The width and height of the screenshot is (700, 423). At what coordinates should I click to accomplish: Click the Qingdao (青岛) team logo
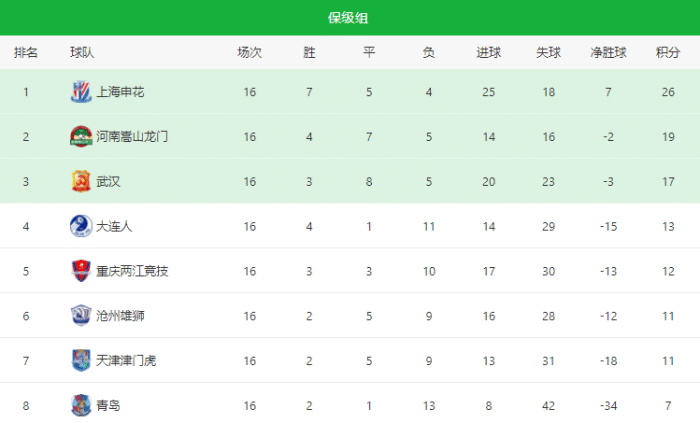pos(80,405)
